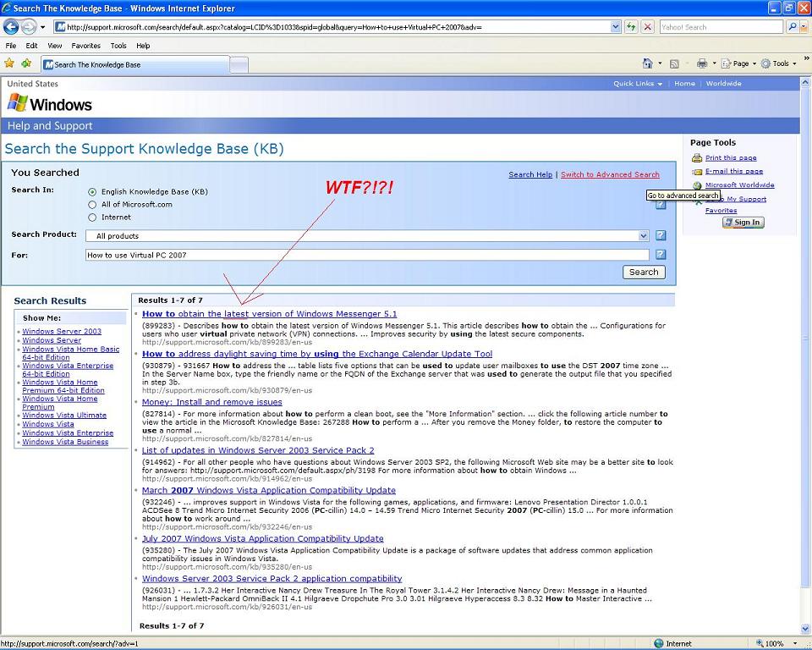The width and height of the screenshot is (812, 650).
Task: Open the Tools gear command bar menu
Action: (778, 63)
